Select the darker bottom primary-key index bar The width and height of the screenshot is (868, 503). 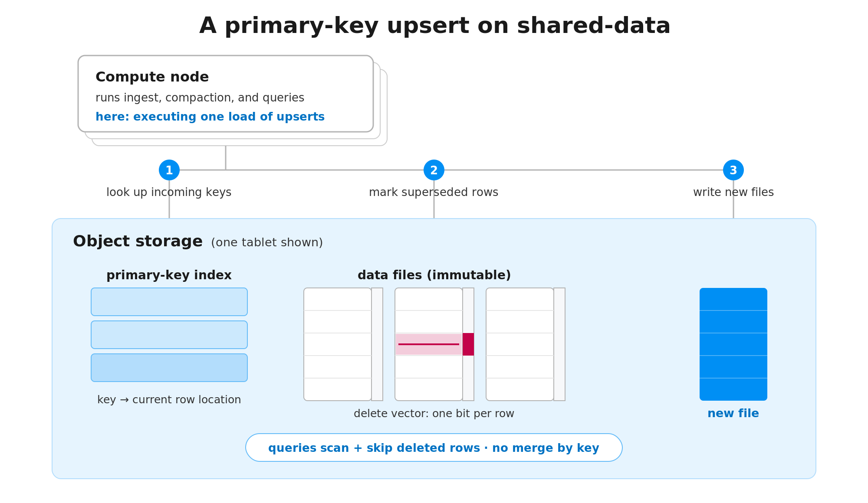click(169, 368)
